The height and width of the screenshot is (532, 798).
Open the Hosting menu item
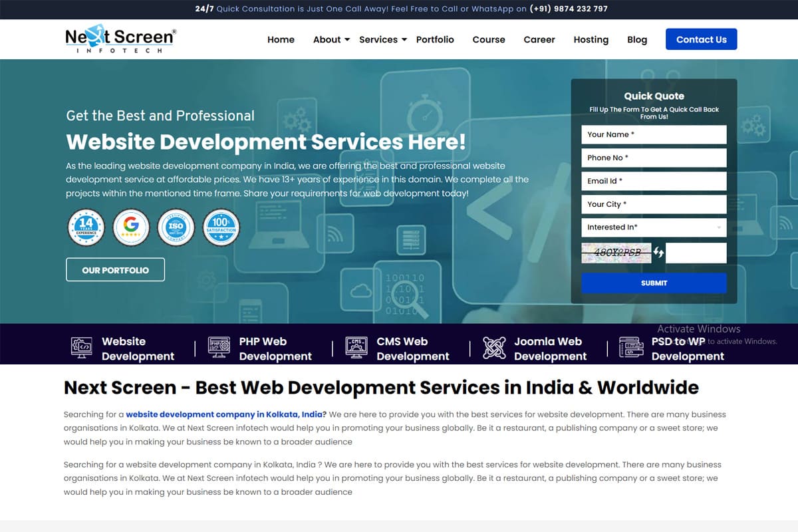pyautogui.click(x=591, y=39)
